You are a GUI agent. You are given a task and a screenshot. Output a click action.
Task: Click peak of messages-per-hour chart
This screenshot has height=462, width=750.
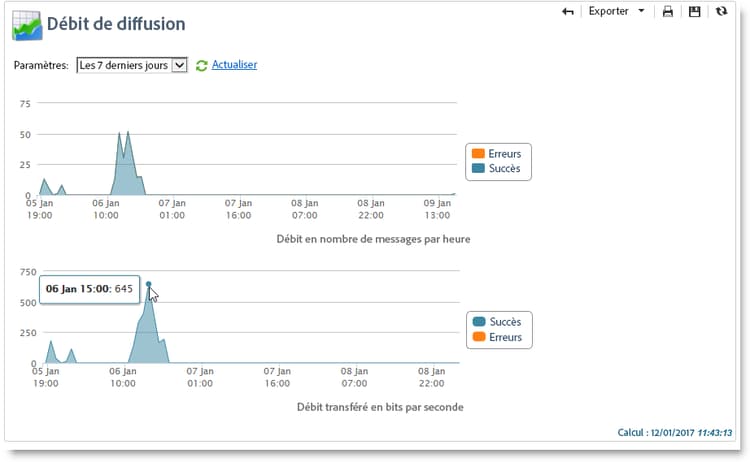point(128,132)
